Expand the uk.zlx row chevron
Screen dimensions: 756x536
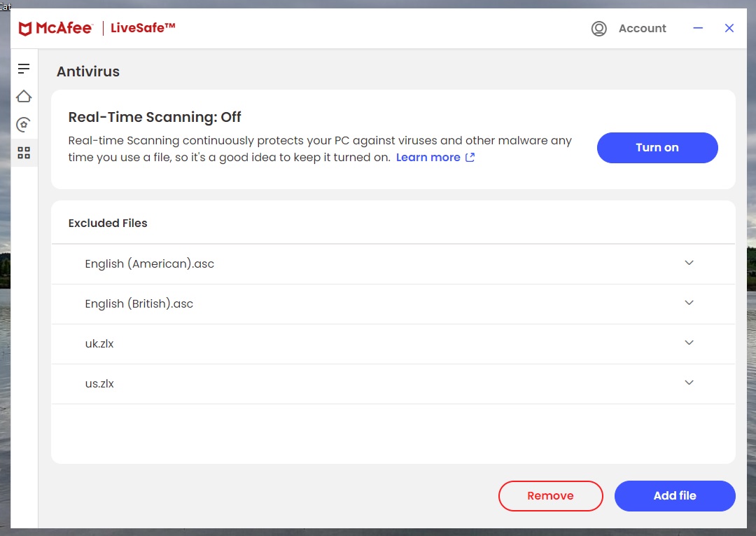coord(689,343)
